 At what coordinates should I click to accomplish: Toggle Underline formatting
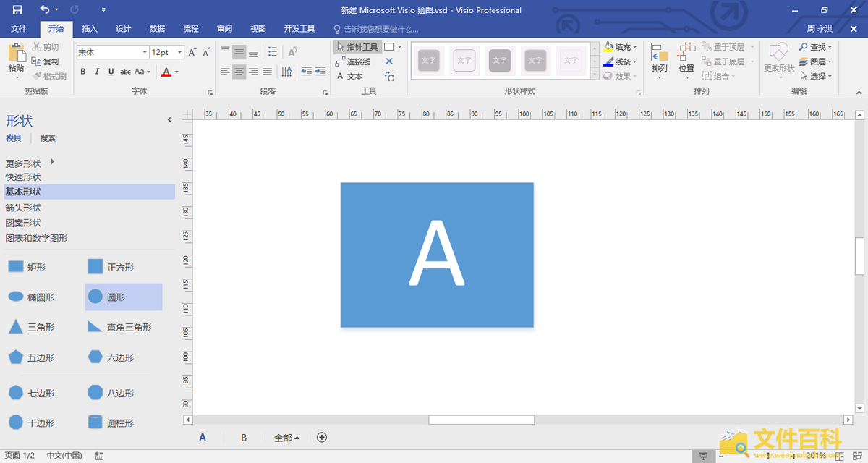point(111,72)
